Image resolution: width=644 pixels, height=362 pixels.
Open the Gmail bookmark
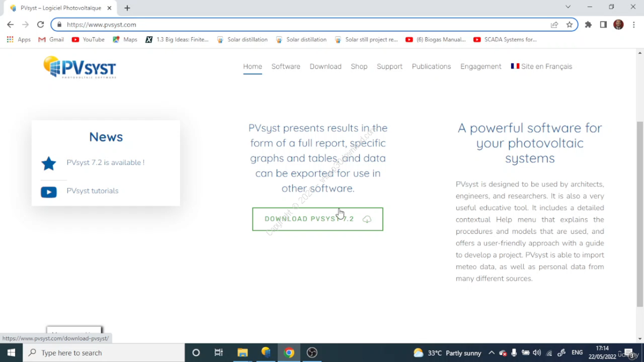pyautogui.click(x=51, y=40)
